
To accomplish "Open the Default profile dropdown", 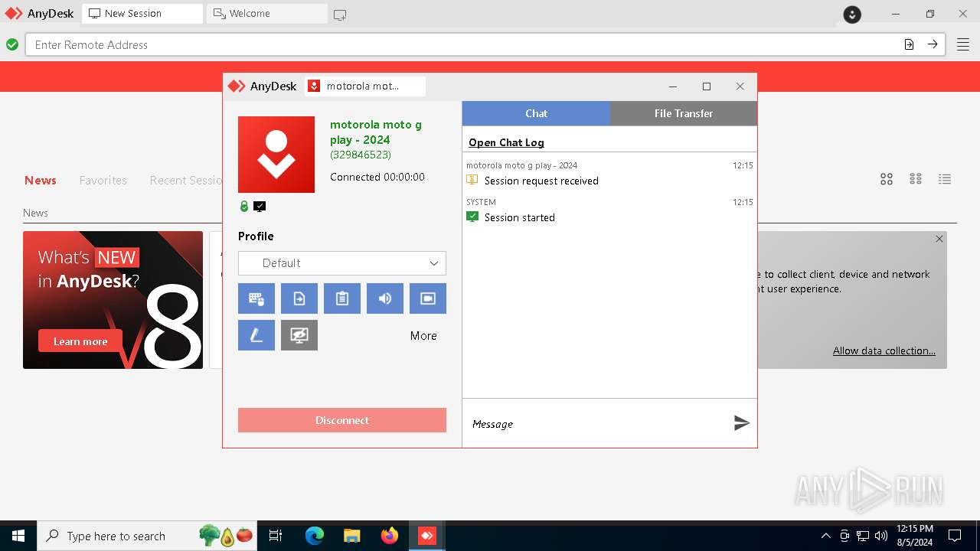I will click(342, 263).
